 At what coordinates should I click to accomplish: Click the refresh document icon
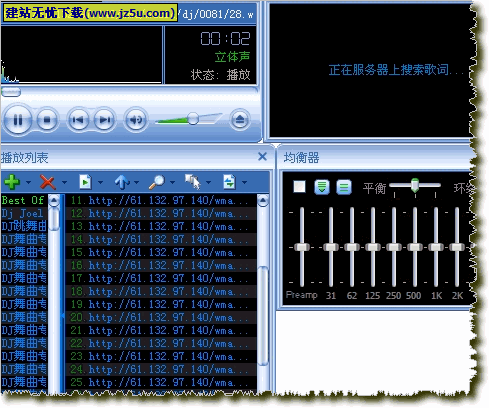(x=229, y=182)
